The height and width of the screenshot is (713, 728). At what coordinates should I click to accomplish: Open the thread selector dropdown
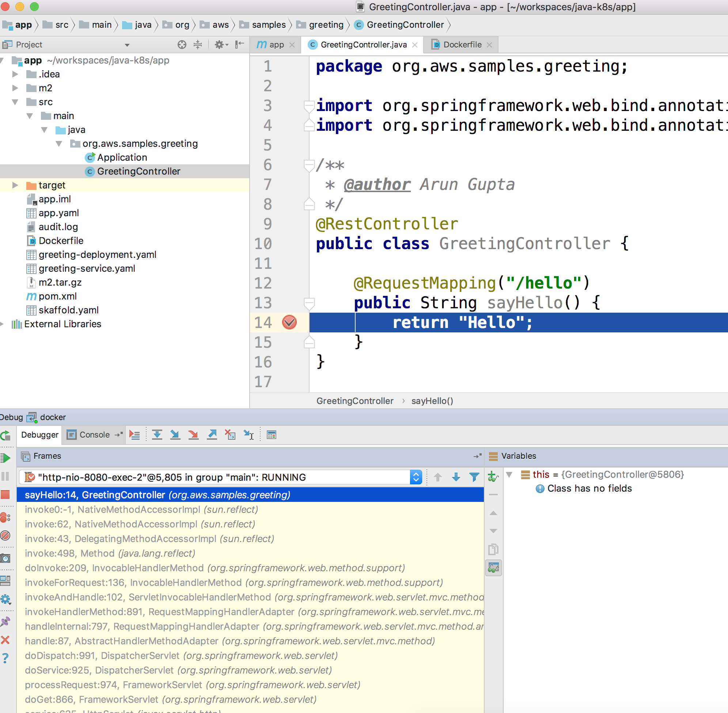coord(416,477)
